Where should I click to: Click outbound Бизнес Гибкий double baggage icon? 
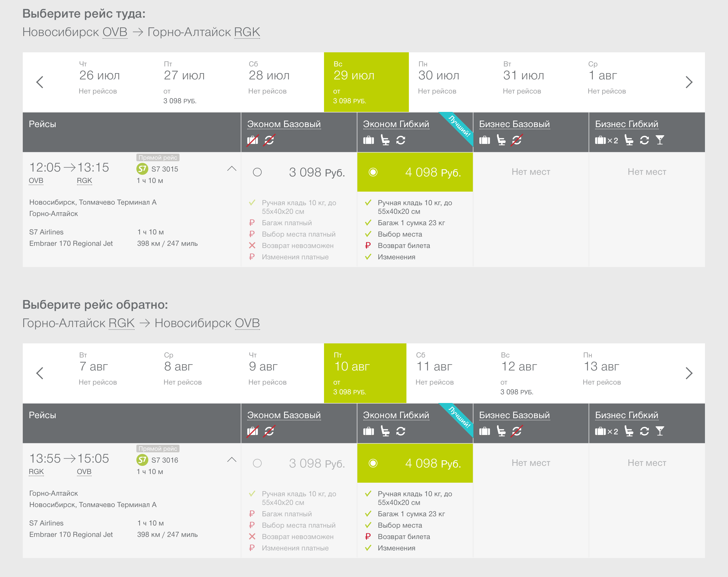(x=607, y=140)
